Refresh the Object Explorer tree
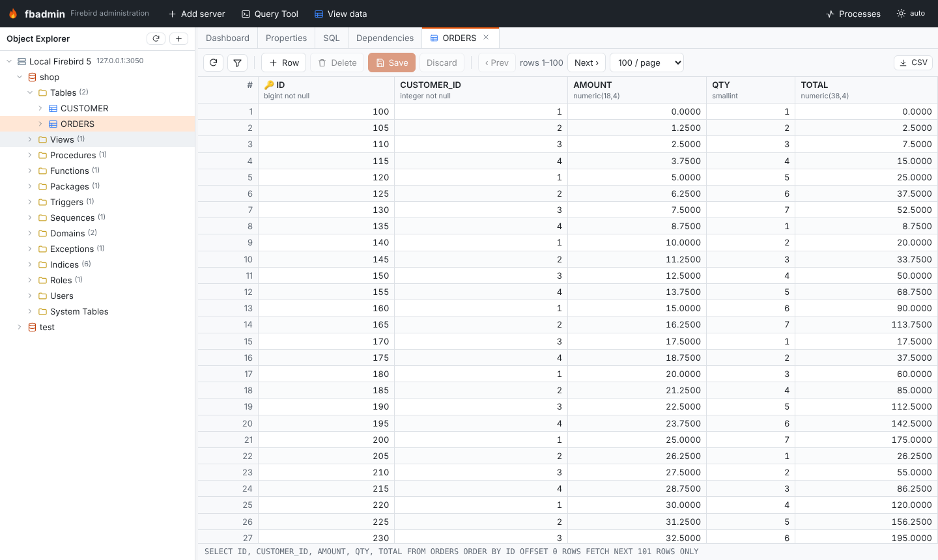 click(156, 38)
